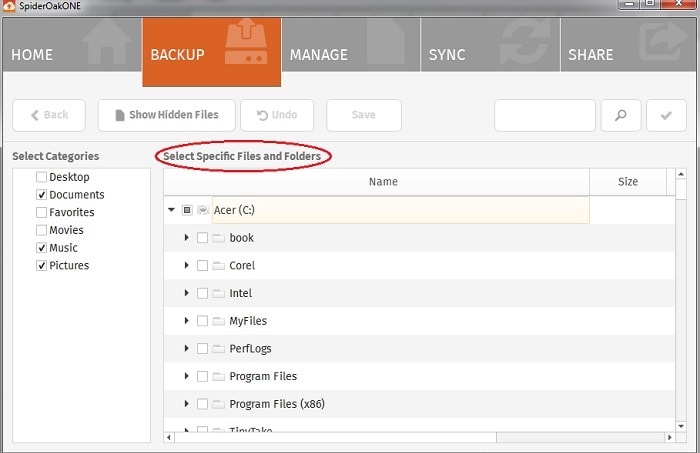Click the book folder icon
Image resolution: width=700 pixels, height=453 pixels.
(x=218, y=238)
